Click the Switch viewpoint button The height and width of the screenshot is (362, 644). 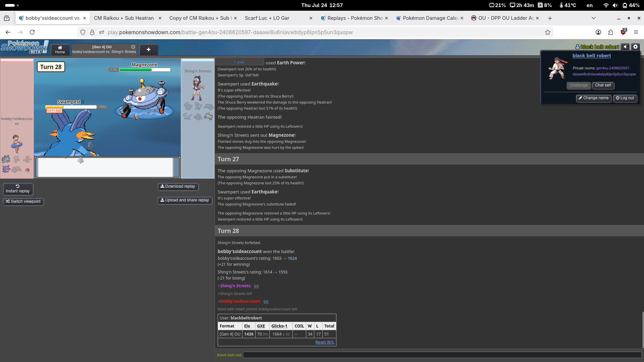(23, 201)
